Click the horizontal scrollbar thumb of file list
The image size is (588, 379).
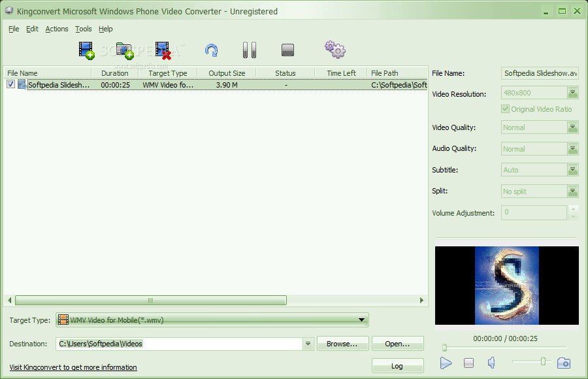click(x=151, y=300)
